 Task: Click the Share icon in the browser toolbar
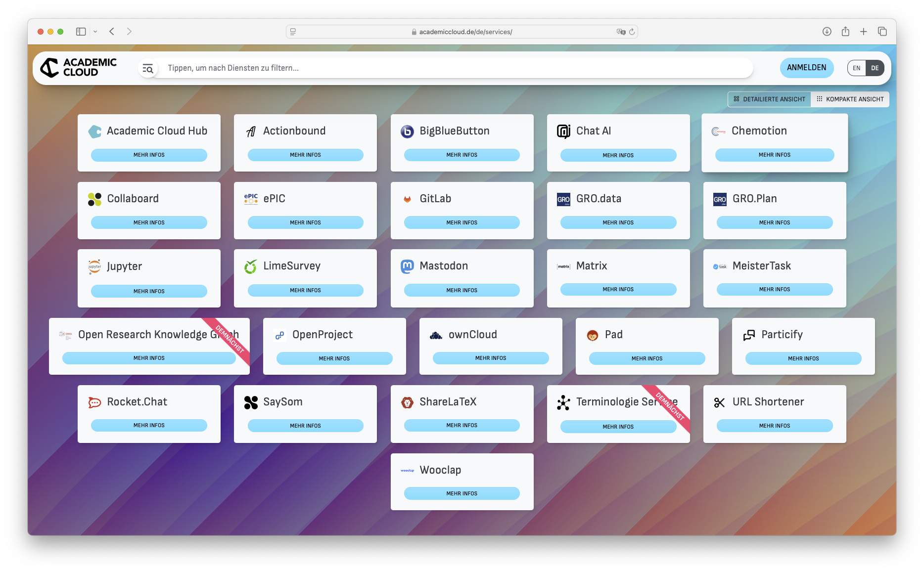[x=845, y=31]
